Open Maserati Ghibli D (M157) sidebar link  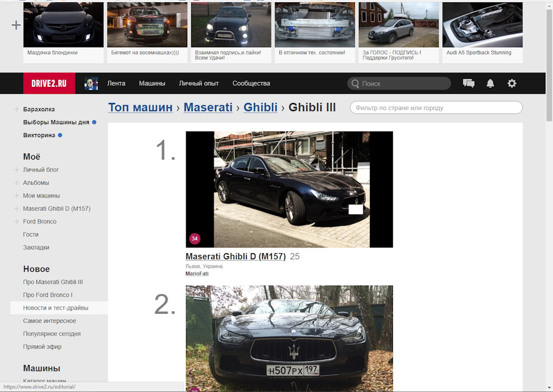57,209
